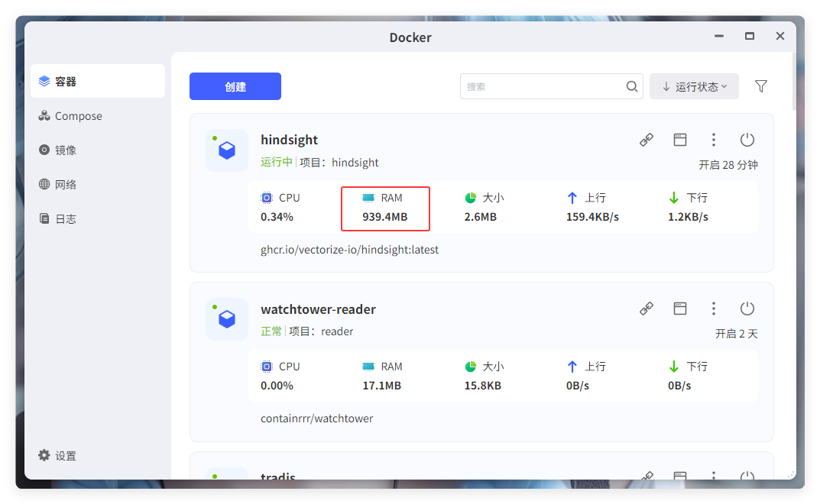This screenshot has height=504, width=820.
Task: Click the power button for hindsight container
Action: pyautogui.click(x=747, y=140)
